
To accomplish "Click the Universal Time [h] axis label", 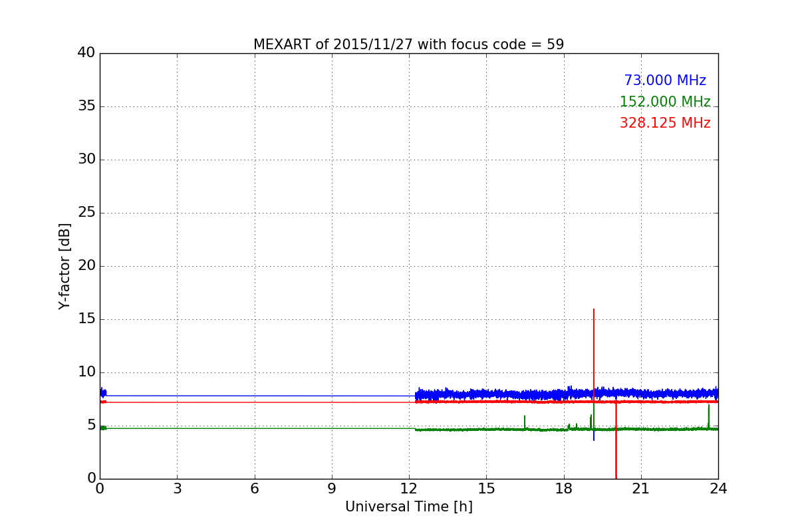I will (408, 507).
